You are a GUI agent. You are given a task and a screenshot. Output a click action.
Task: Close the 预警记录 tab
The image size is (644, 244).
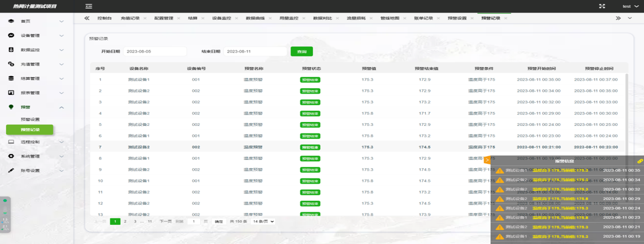point(505,19)
